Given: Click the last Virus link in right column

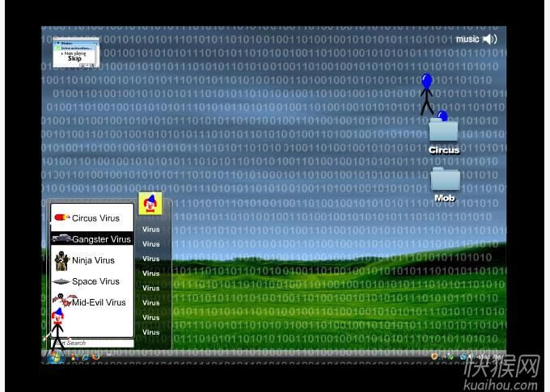Looking at the screenshot, I should [x=151, y=332].
